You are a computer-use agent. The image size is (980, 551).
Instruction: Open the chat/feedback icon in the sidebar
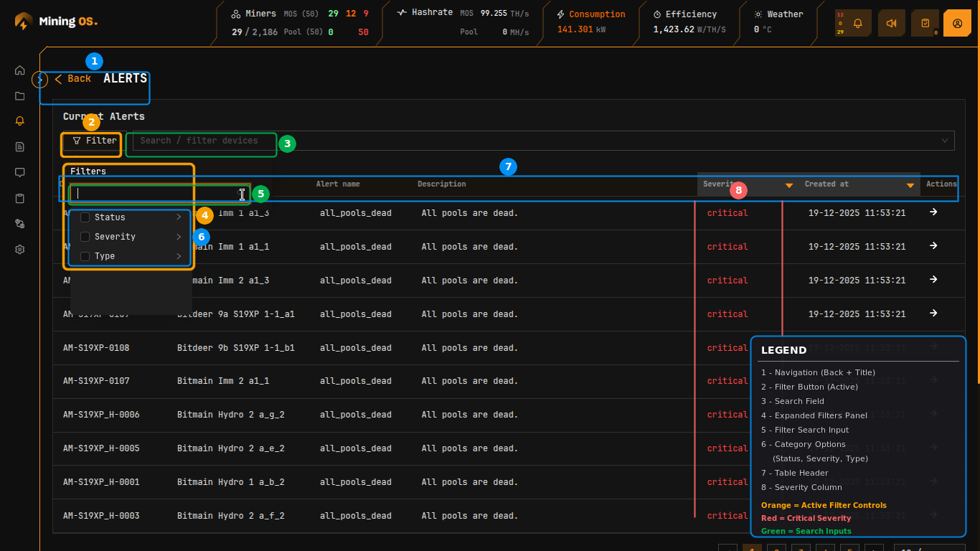click(19, 172)
